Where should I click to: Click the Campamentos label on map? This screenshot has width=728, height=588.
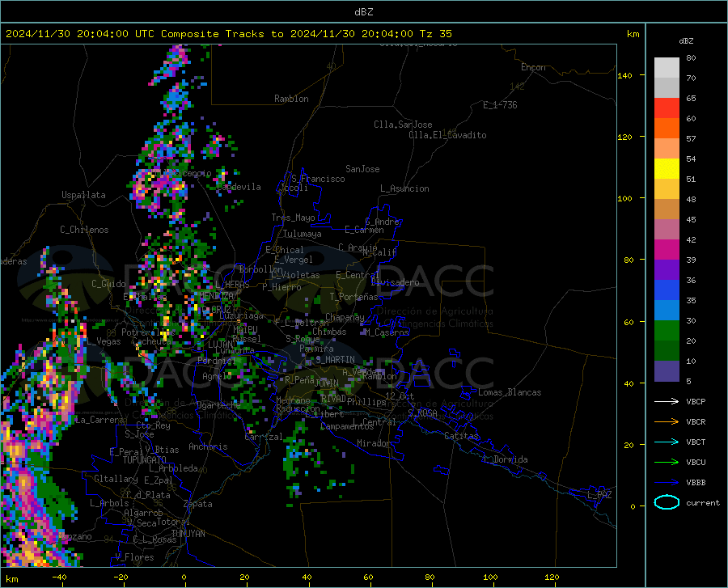(347, 426)
